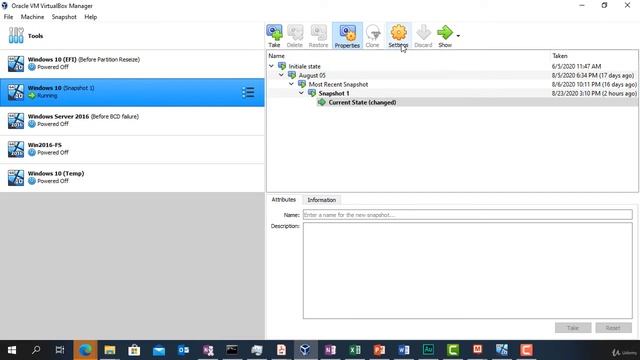
Task: Switch to the Information tab
Action: (322, 200)
